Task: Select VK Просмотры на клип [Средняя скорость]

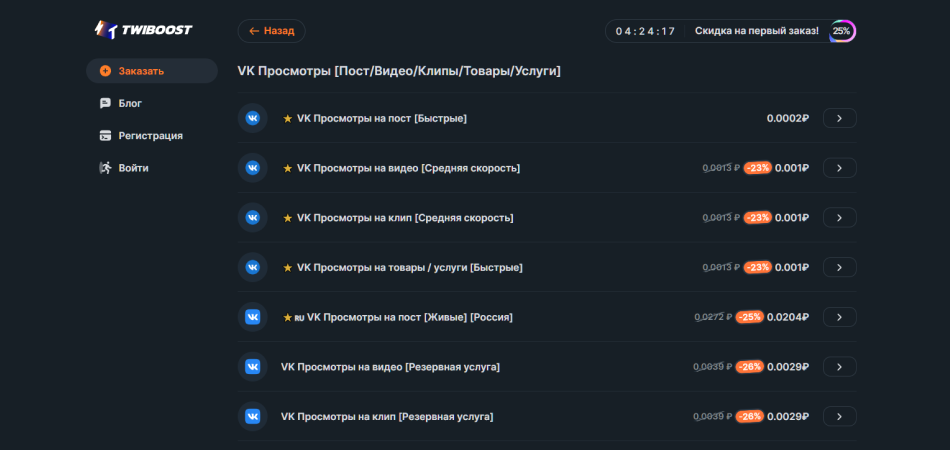Action: (405, 217)
